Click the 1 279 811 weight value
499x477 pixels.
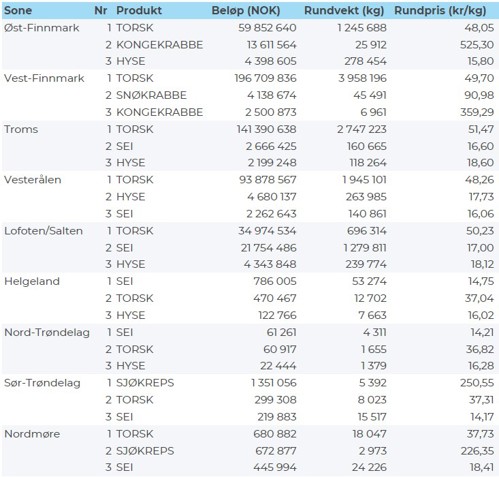click(x=365, y=248)
